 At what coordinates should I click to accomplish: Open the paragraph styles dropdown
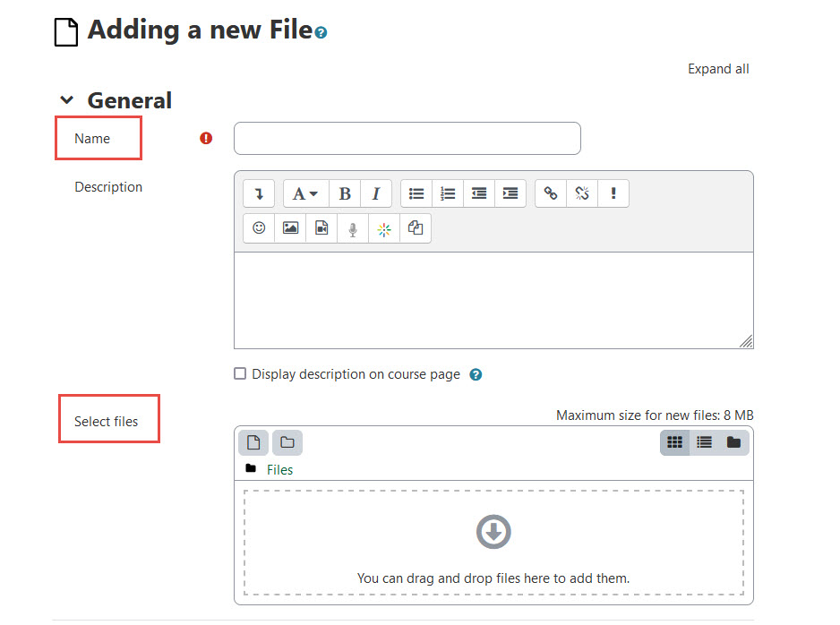(x=305, y=193)
